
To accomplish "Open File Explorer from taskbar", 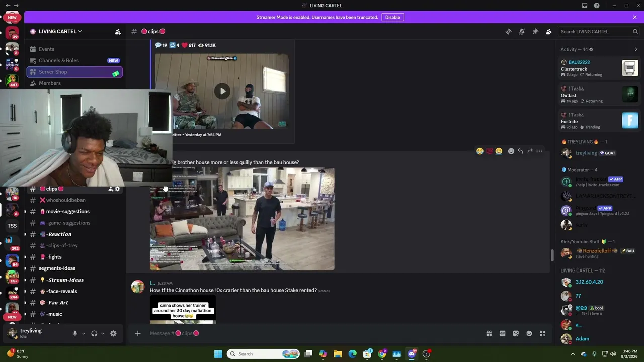I will [x=338, y=354].
